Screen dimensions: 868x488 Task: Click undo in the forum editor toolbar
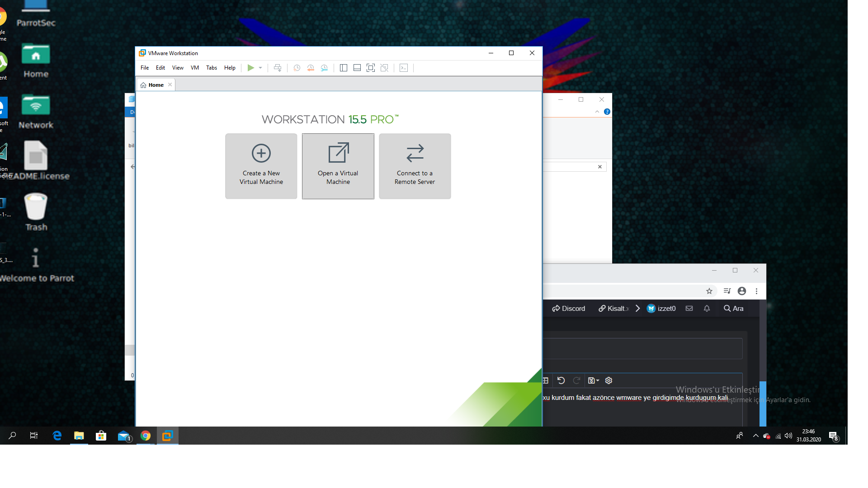[561, 380]
